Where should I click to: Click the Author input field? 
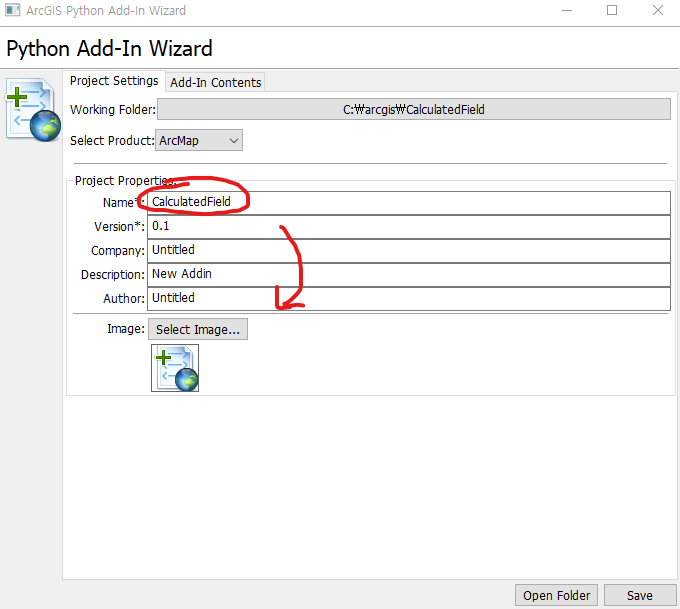tap(409, 298)
